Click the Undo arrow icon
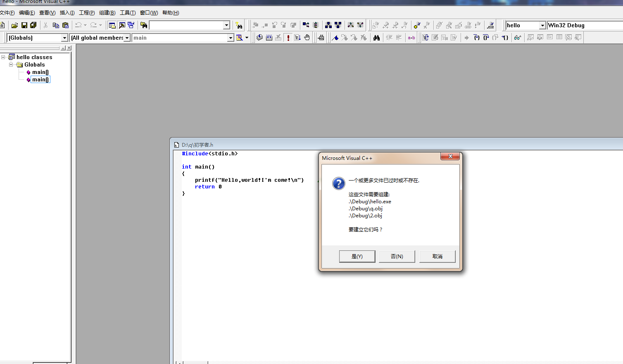This screenshot has width=623, height=364. [x=78, y=25]
